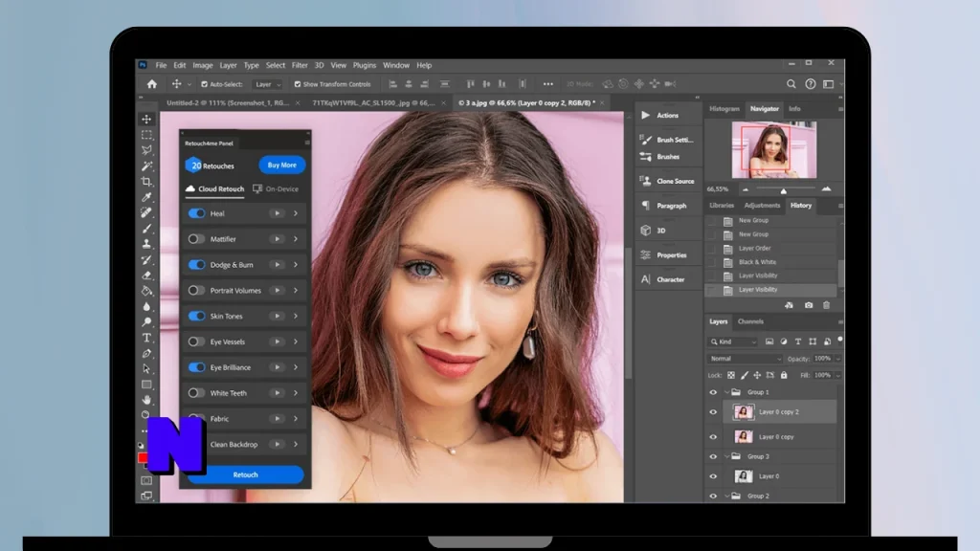980x551 pixels.
Task: Select the Eraser tool
Action: point(146,275)
